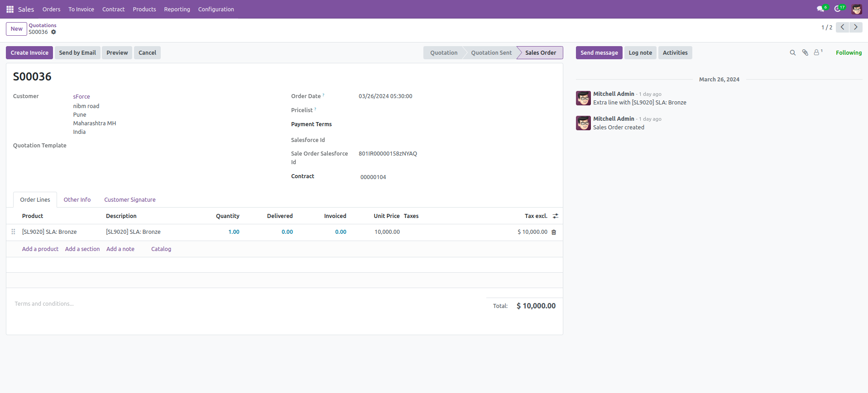Grab the SLA: Bronze row drag handle
The image size is (868, 393).
tap(13, 232)
